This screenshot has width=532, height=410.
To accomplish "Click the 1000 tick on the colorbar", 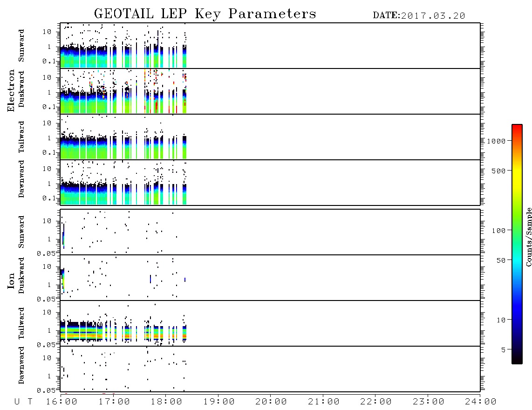I will [x=496, y=141].
